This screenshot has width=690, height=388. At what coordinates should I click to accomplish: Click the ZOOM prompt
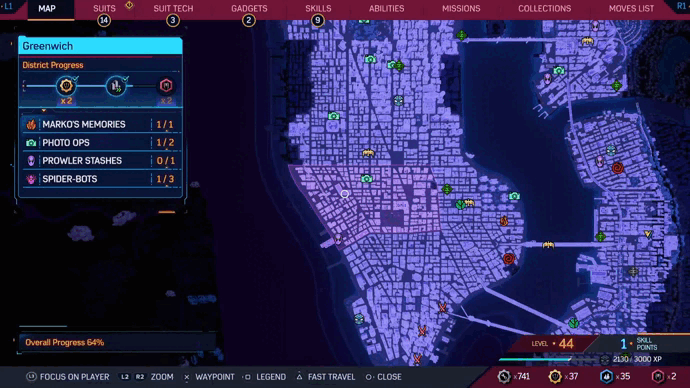[147, 377]
